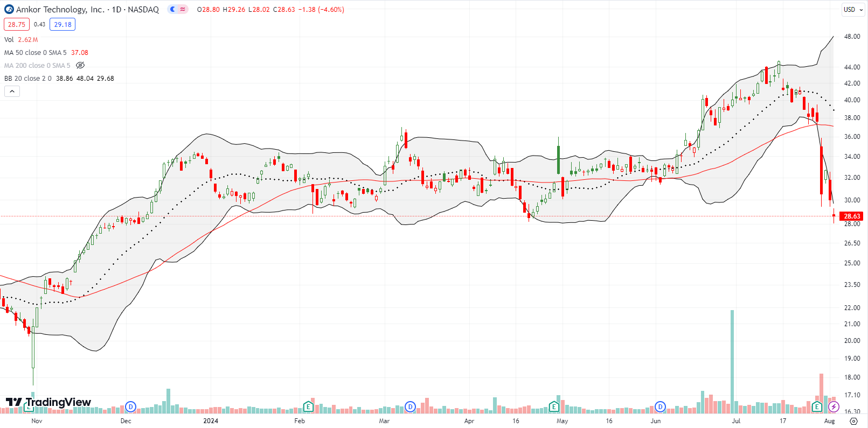868x428 pixels.
Task: Click the 30.00 price axis label
Action: pyautogui.click(x=852, y=200)
